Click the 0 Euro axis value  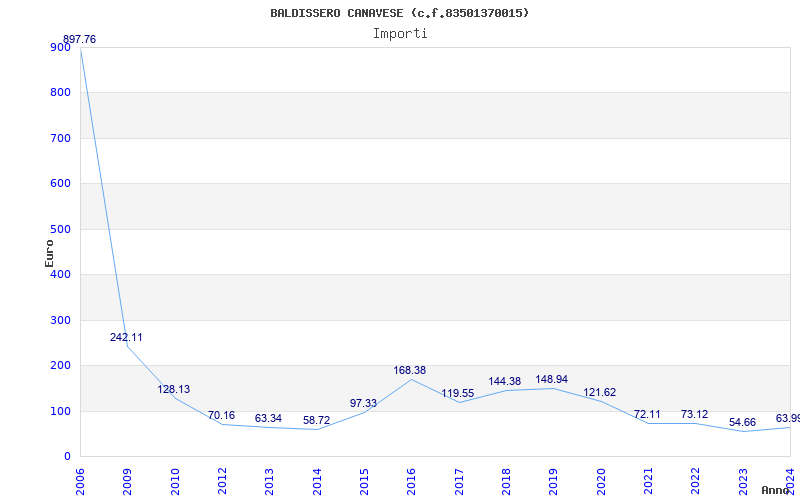tap(67, 457)
